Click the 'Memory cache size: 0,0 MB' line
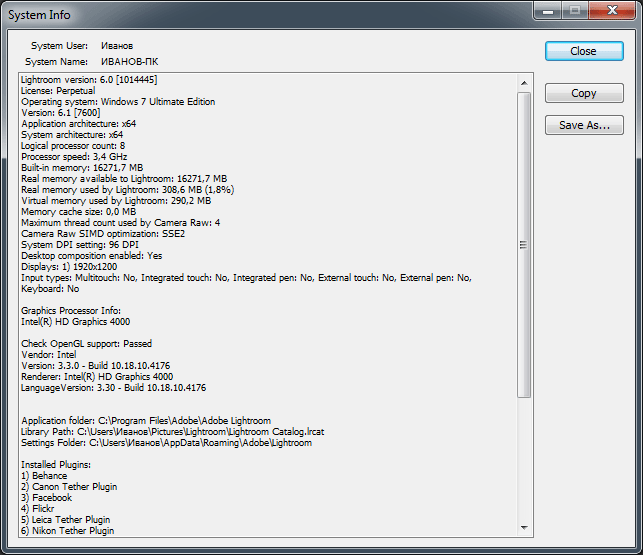Screen dimensions: 643x555 click(78, 212)
